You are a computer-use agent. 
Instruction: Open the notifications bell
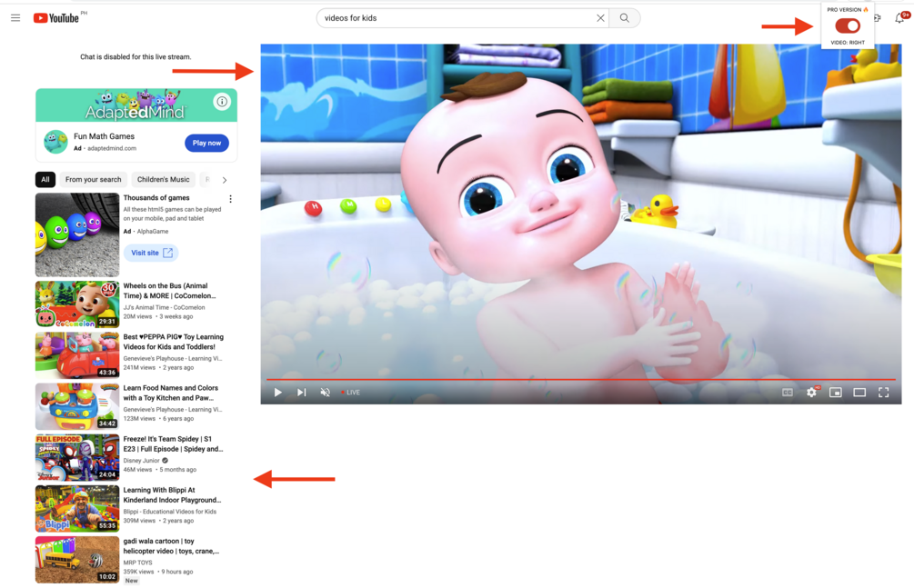point(899,18)
